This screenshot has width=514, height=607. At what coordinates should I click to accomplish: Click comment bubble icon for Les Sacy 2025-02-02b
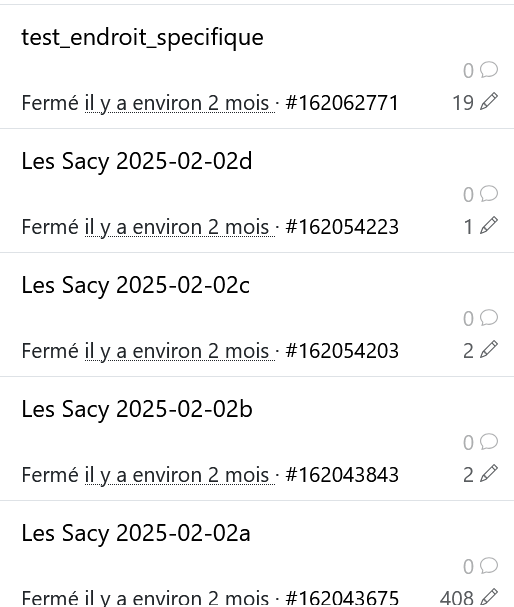coord(488,442)
